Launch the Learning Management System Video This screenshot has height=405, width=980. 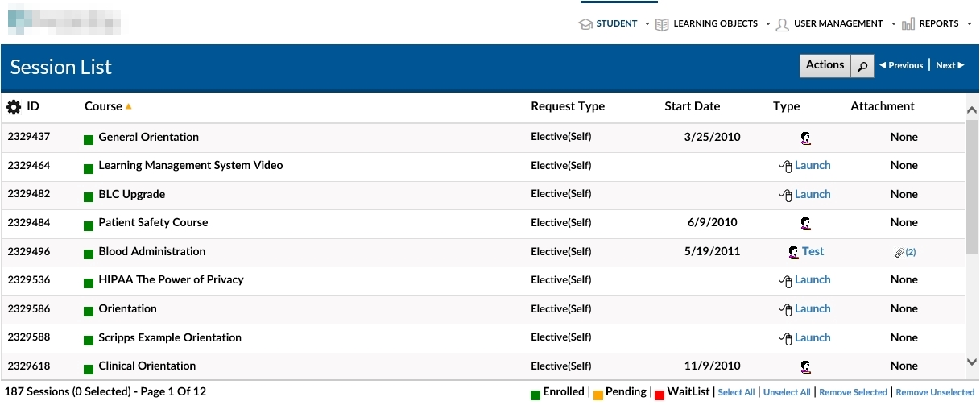(812, 166)
